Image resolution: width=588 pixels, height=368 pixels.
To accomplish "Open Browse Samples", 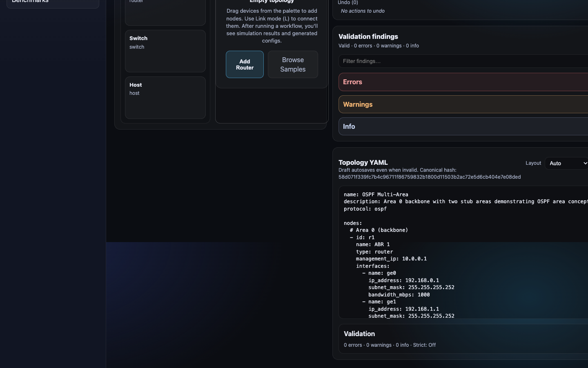I will (293, 64).
